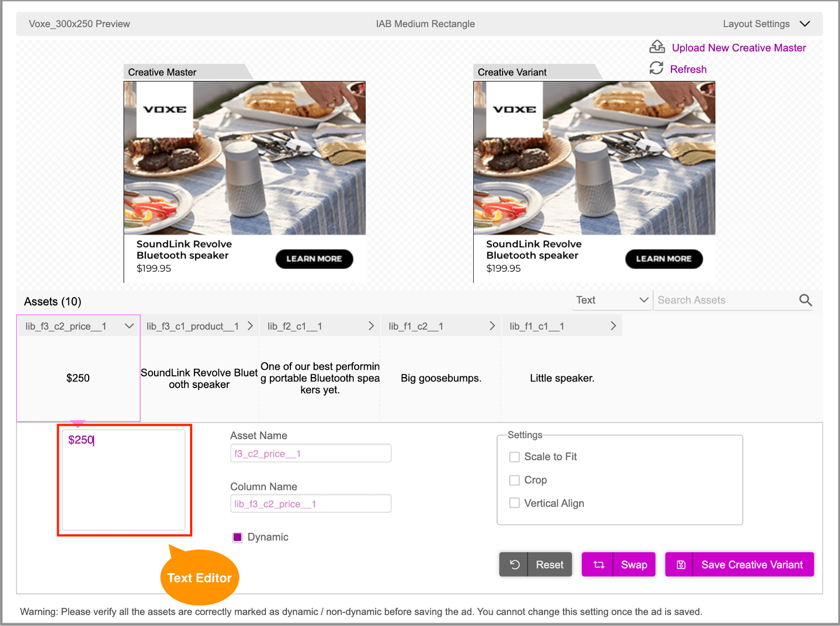This screenshot has width=840, height=626.
Task: Click the Voxe_300x250 Preview title
Action: (79, 24)
